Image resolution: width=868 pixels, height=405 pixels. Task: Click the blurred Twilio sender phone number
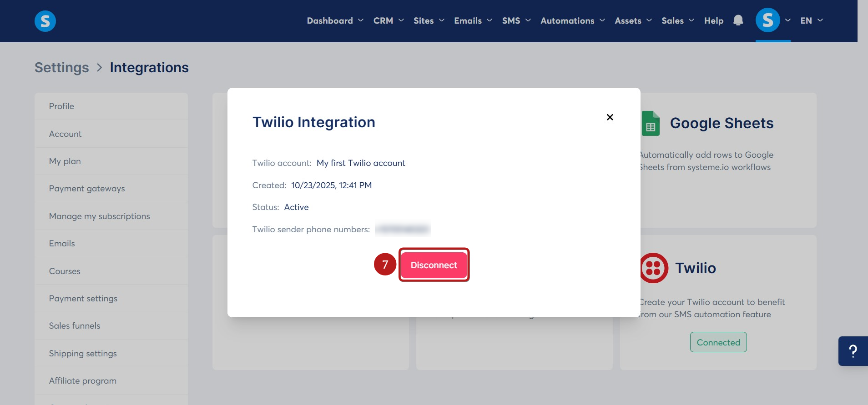click(x=403, y=229)
